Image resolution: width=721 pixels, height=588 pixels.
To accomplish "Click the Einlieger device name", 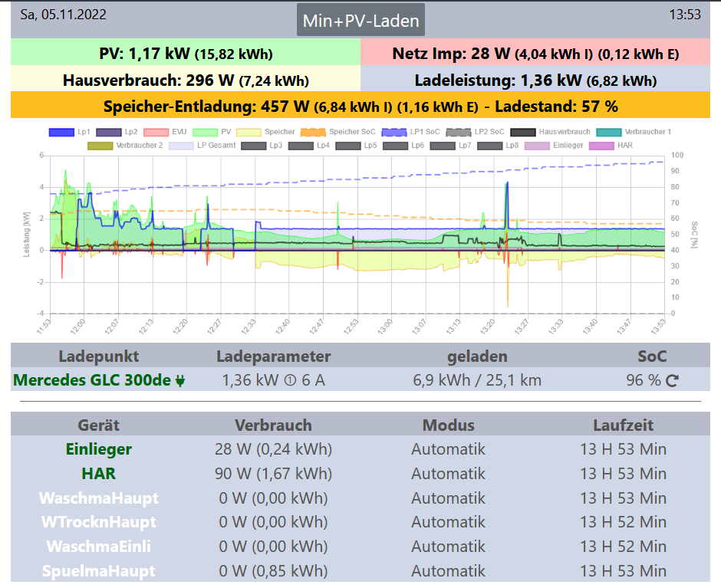I will click(98, 449).
